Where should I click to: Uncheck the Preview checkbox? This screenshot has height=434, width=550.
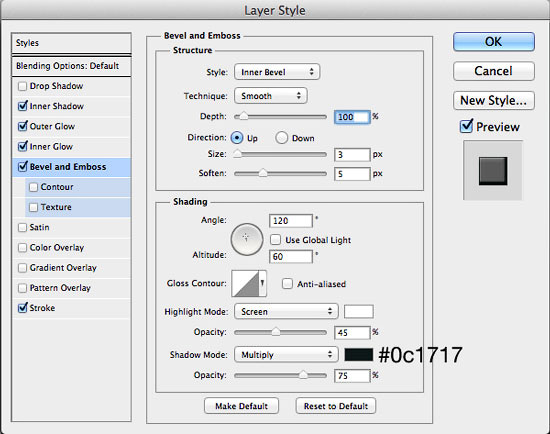(x=466, y=126)
